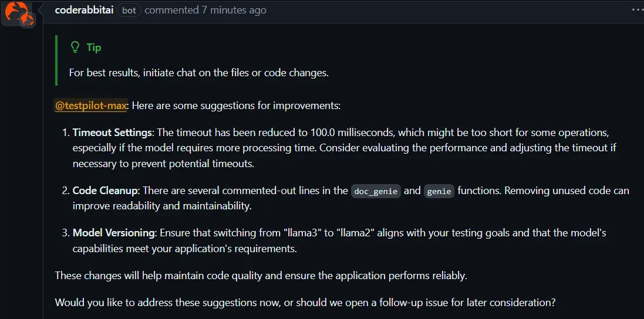Click the genie inline code snippet
Image resolution: width=644 pixels, height=319 pixels.
(439, 191)
